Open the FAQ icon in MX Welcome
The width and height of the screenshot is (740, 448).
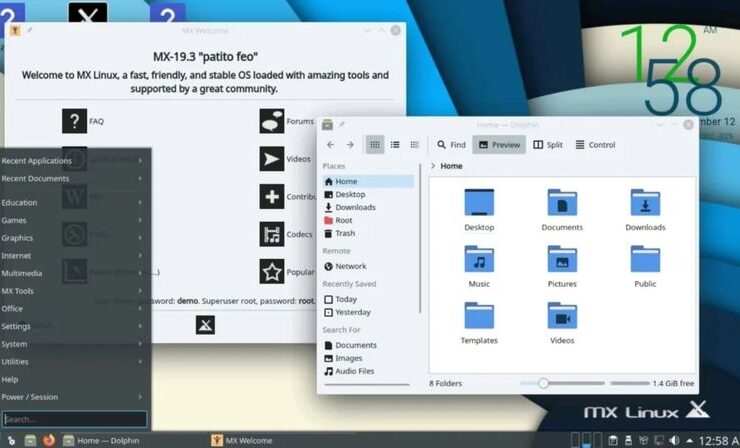[75, 121]
